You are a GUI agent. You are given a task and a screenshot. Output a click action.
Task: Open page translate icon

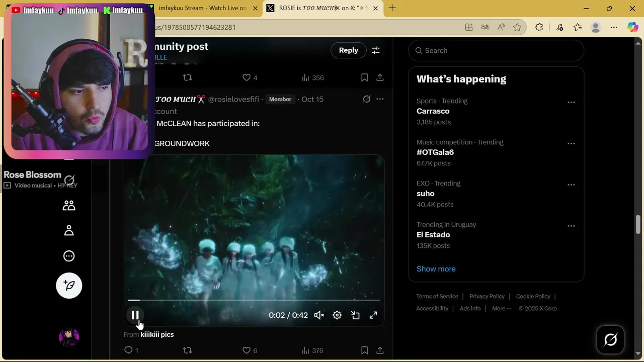coord(485,27)
